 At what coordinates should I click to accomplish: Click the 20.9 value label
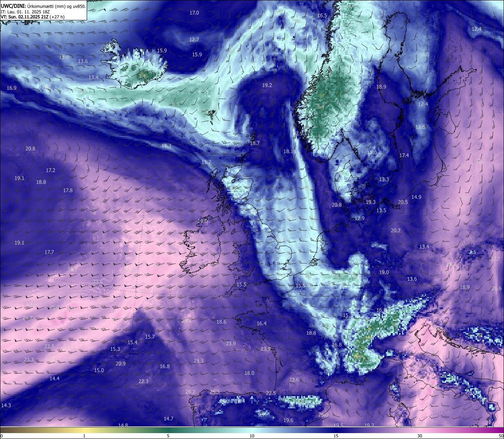click(120, 364)
